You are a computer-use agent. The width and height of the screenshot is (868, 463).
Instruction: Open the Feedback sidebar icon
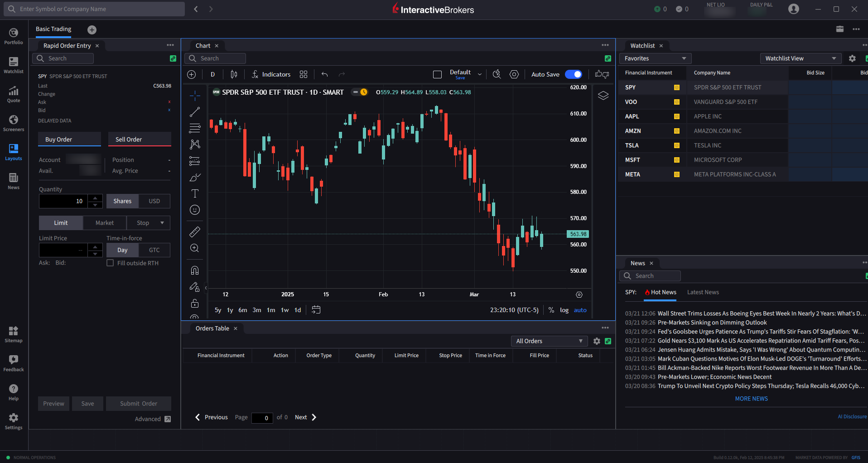click(14, 363)
